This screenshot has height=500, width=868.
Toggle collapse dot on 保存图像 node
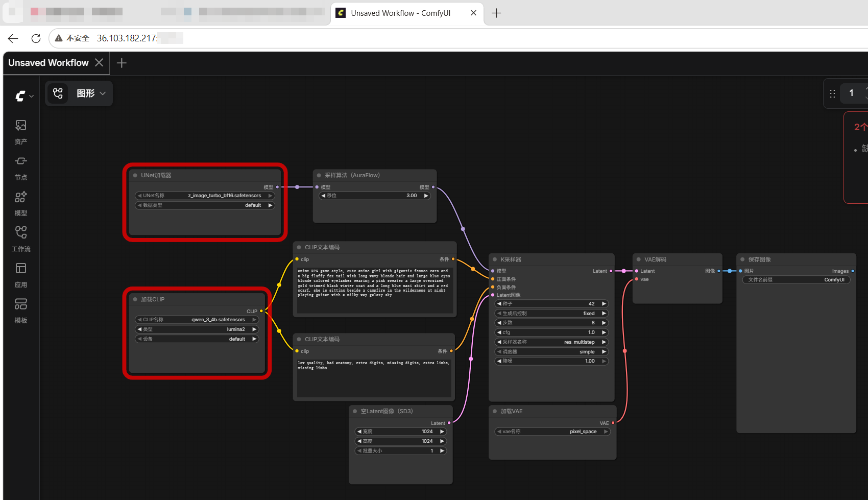pyautogui.click(x=742, y=259)
